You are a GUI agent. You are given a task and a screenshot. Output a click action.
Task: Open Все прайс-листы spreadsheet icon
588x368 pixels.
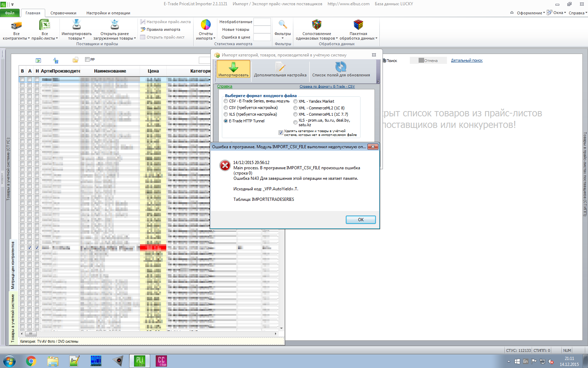(x=44, y=25)
